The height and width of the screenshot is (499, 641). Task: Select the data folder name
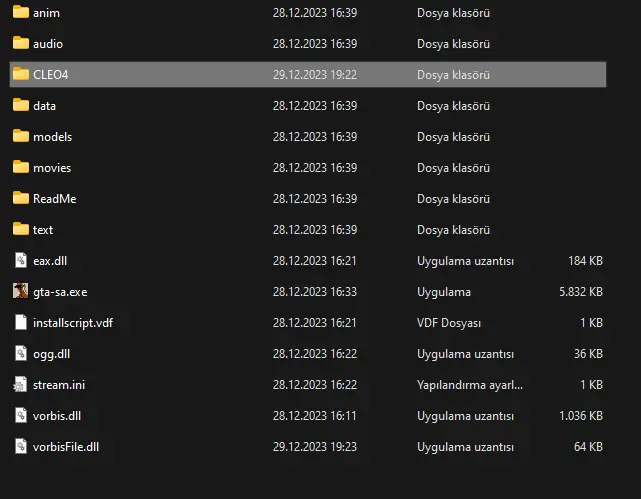coord(45,106)
